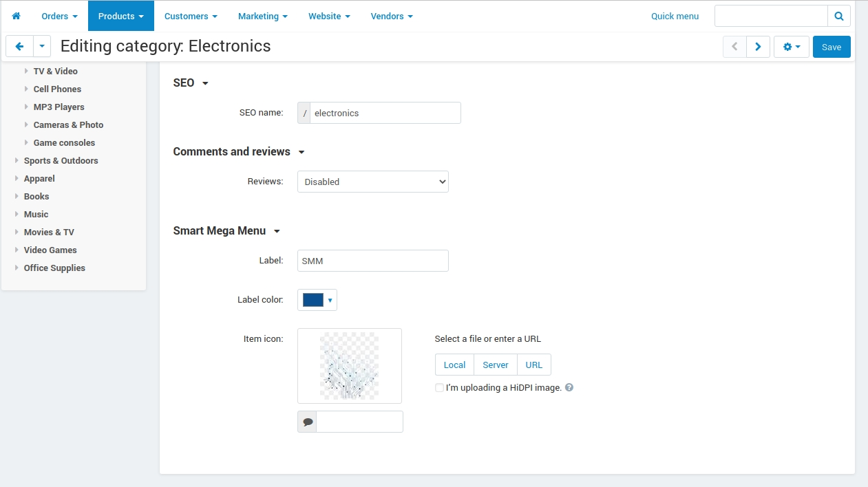This screenshot has width=868, height=487.
Task: Click the search magnifier icon
Action: (x=839, y=16)
